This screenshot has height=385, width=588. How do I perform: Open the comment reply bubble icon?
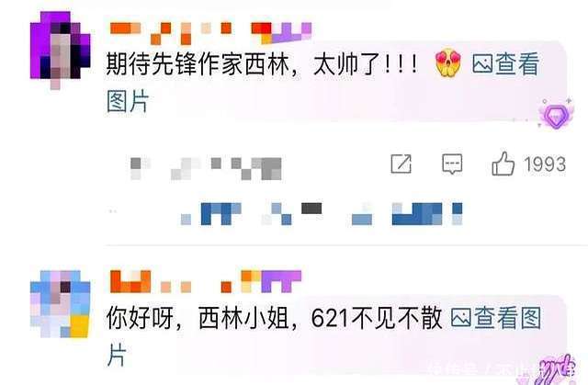452,164
